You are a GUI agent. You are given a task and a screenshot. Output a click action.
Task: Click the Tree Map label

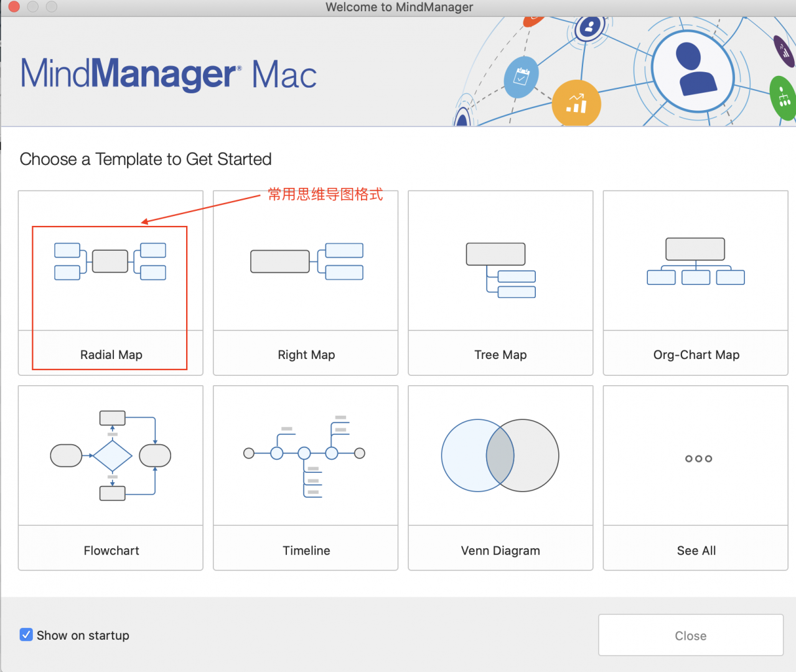[500, 355]
